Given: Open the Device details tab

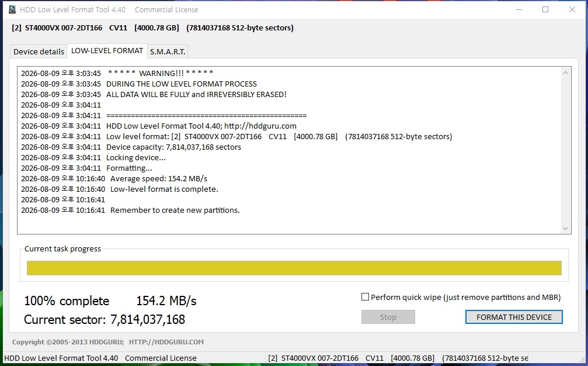Looking at the screenshot, I should (39, 51).
